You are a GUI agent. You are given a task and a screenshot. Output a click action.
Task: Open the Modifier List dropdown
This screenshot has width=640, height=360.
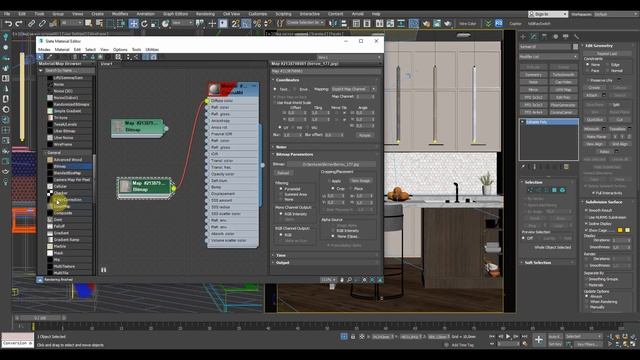tap(549, 57)
